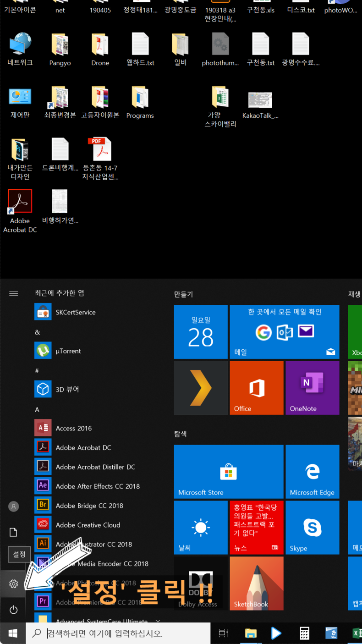The image size is (362, 644).
Task: Click the Power button in Start menu
Action: coord(13,610)
